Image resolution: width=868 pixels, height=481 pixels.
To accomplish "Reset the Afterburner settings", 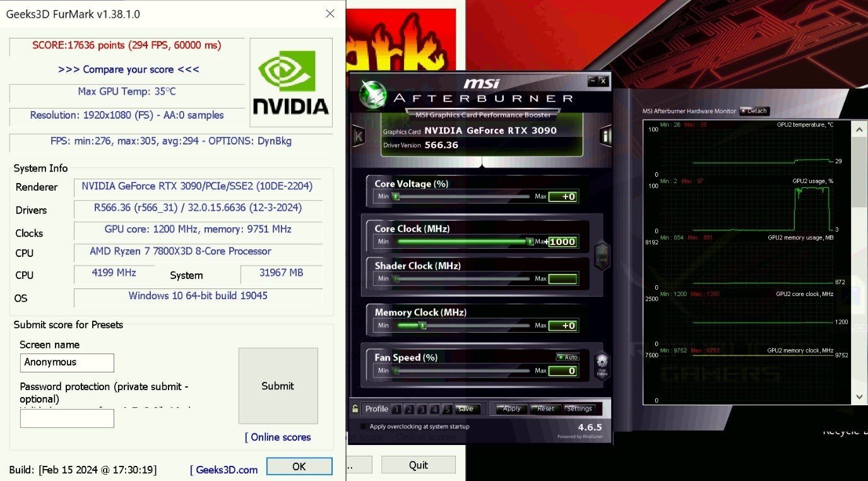I will [x=545, y=408].
